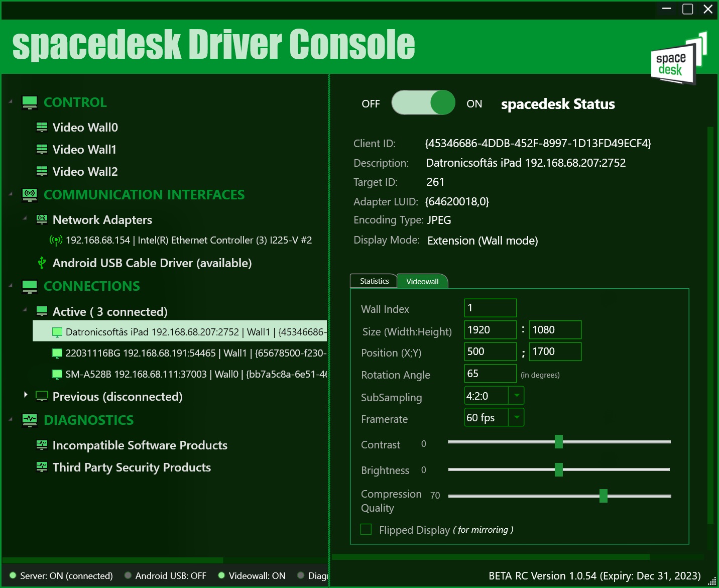The width and height of the screenshot is (719, 588).
Task: Select Video Wall2 in the tree
Action: (x=85, y=172)
